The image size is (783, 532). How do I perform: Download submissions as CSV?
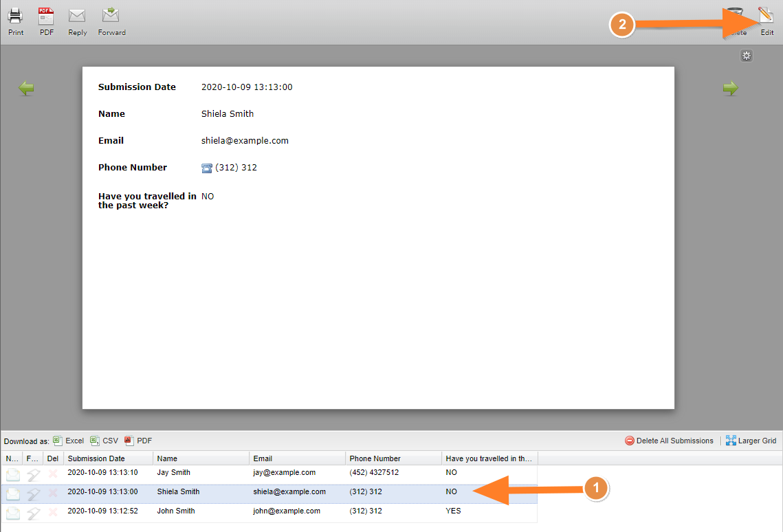pyautogui.click(x=104, y=441)
